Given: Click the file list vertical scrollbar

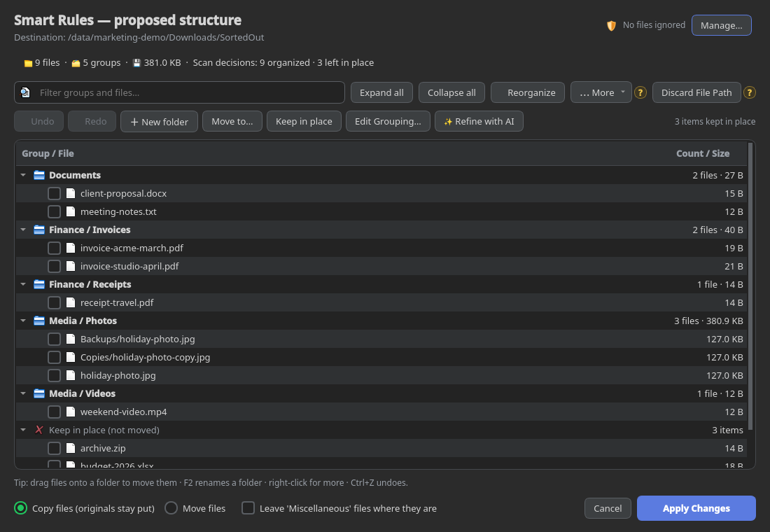Looking at the screenshot, I should [x=750, y=286].
